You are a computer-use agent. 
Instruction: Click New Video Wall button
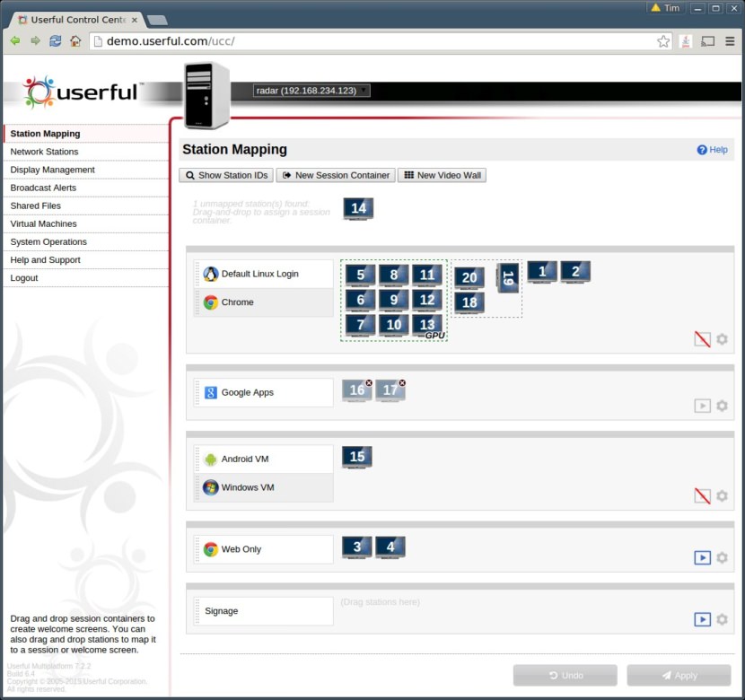point(442,175)
